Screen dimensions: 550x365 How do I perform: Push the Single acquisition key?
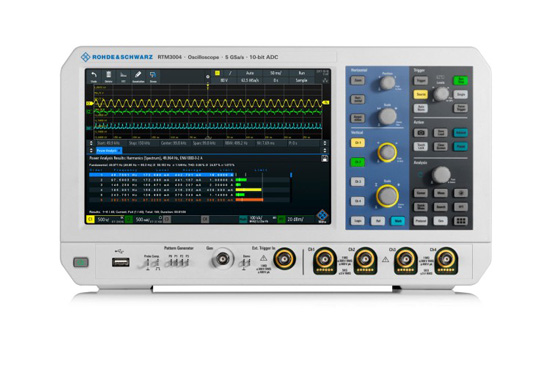tap(461, 94)
